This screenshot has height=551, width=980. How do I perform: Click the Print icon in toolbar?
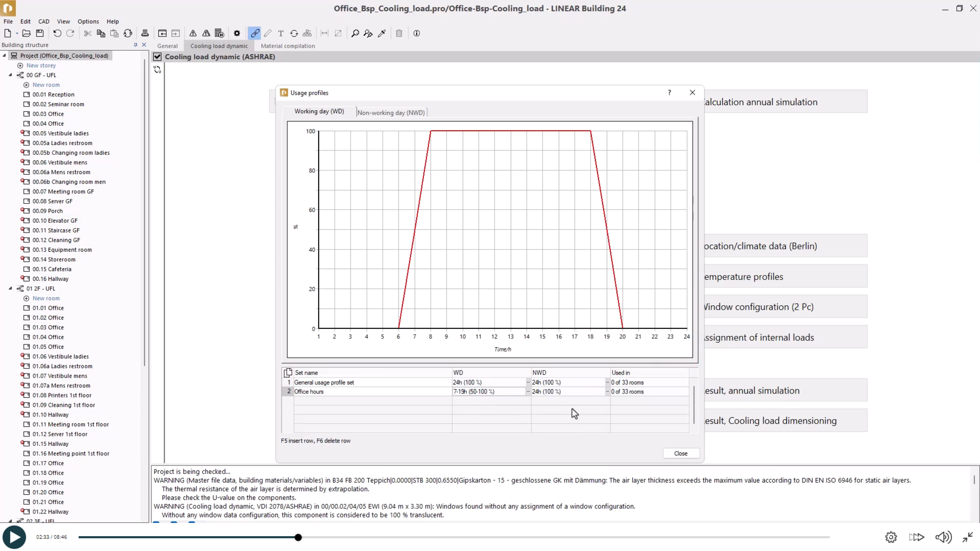coord(145,34)
